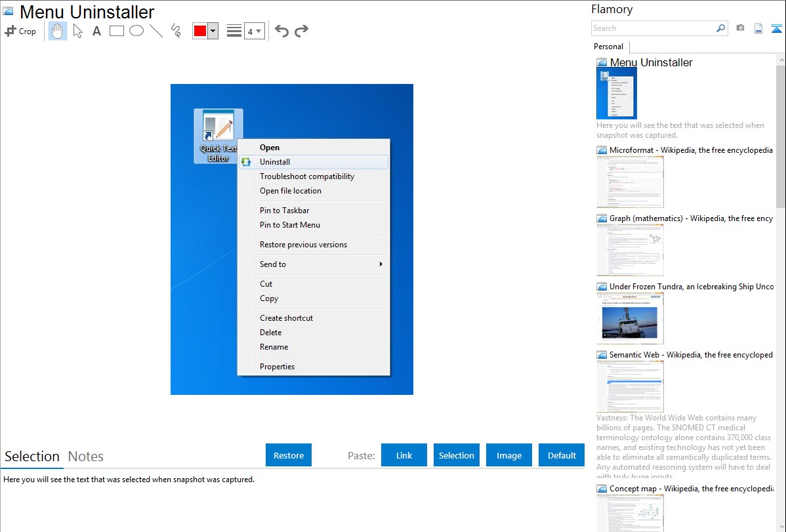The height and width of the screenshot is (532, 786).
Task: Click Rename in the context menu
Action: point(314,347)
